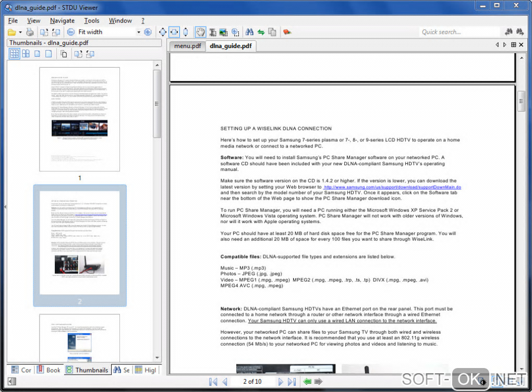Open the View menu
Viewport: 532px width, 392px height.
(x=33, y=21)
